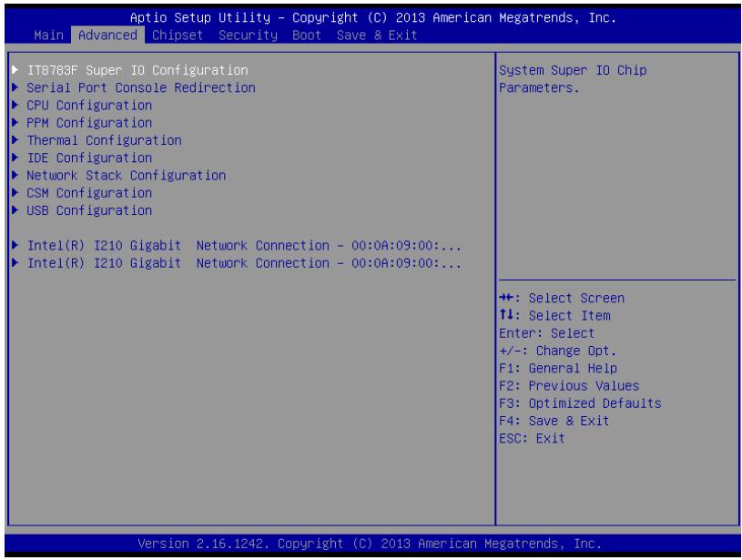Image resolution: width=742 pixels, height=560 pixels.
Task: Select the Thermal Configuration entry
Action: tap(104, 140)
